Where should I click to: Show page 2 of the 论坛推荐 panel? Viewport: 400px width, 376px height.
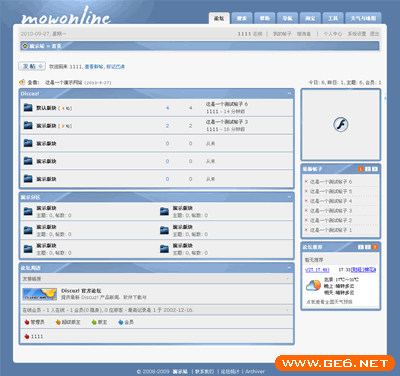point(368,247)
